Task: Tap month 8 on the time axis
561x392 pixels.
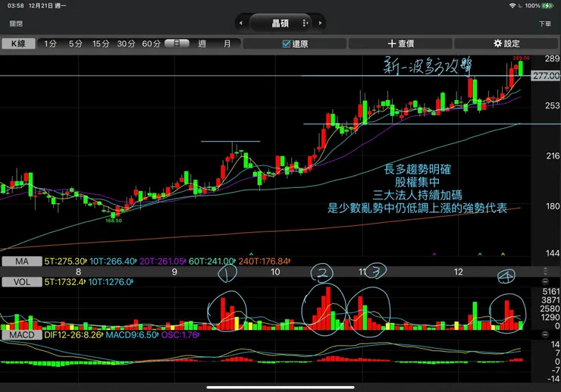Action: [x=78, y=272]
